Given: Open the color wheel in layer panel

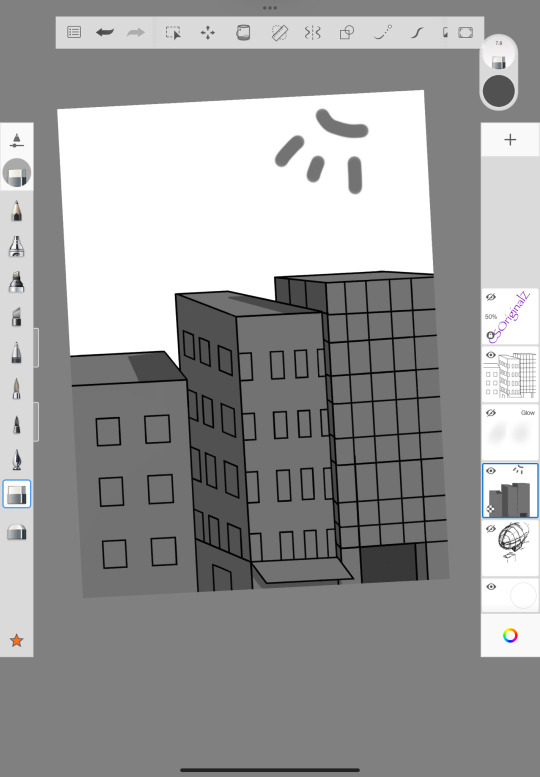Looking at the screenshot, I should (x=510, y=635).
